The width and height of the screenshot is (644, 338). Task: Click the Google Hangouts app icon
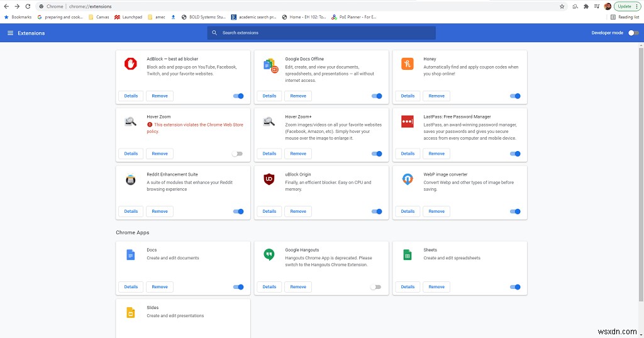pos(269,254)
